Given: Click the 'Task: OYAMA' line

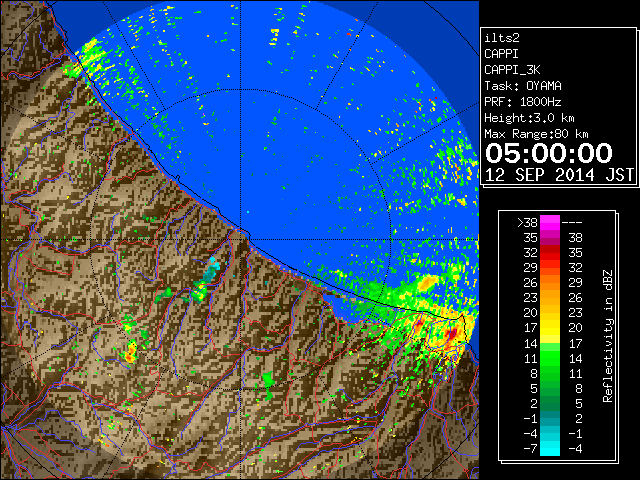Looking at the screenshot, I should point(523,86).
